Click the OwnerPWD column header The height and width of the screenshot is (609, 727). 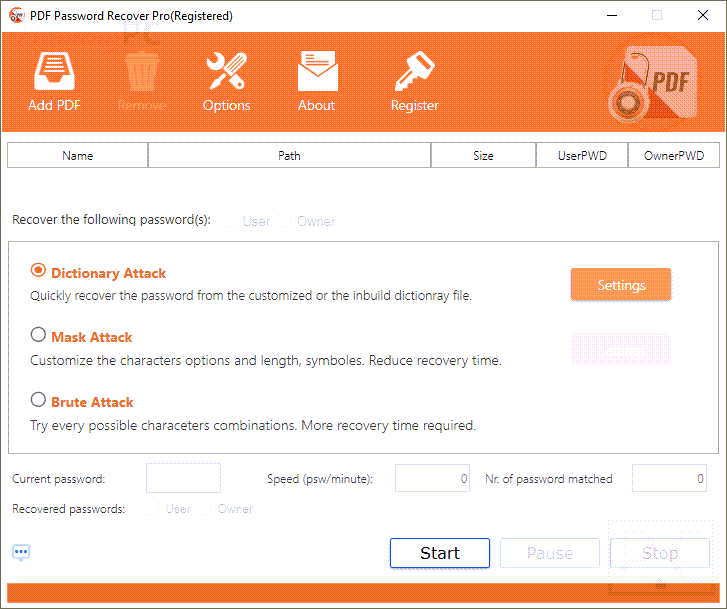click(674, 155)
